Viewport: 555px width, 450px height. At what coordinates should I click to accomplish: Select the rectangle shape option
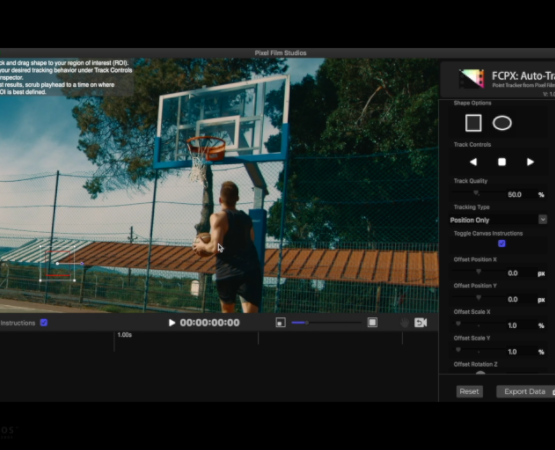click(x=473, y=123)
